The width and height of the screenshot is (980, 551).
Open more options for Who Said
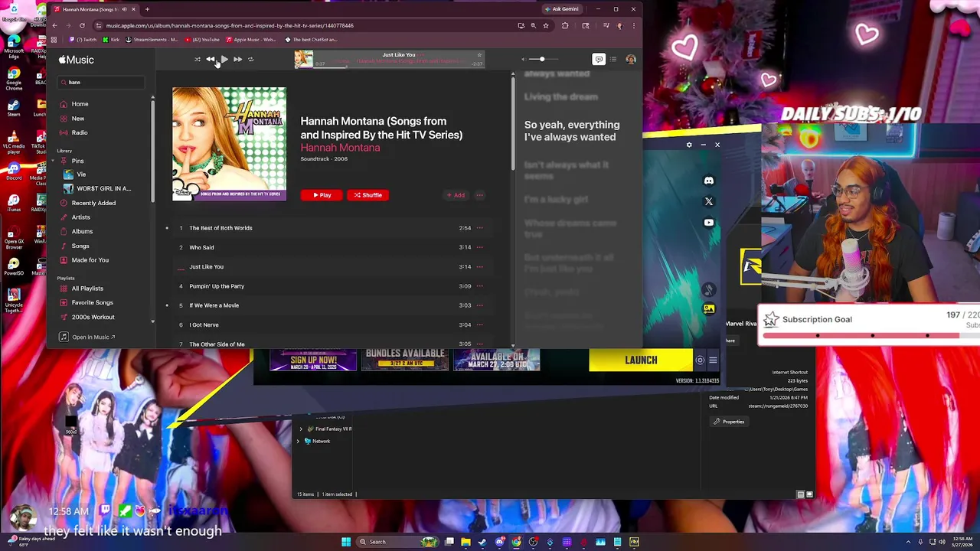pos(480,247)
